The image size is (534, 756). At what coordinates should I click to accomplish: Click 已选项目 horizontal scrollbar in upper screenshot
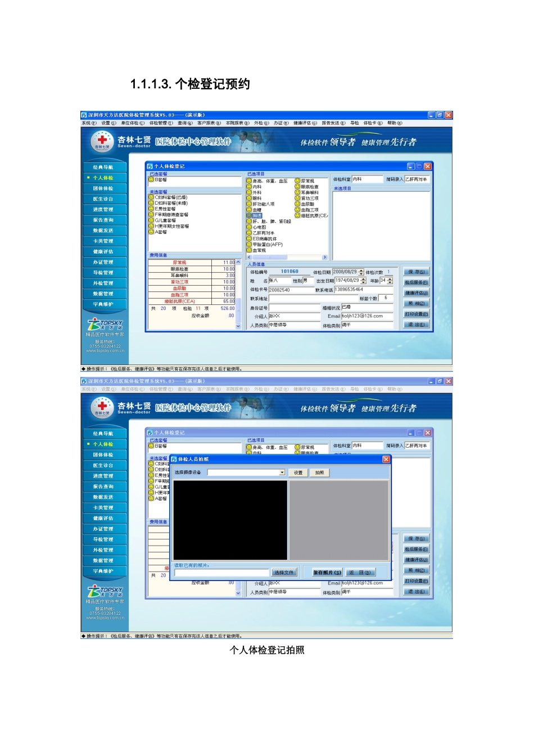pos(287,257)
